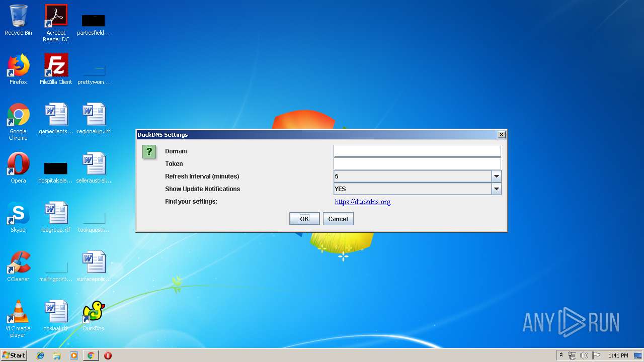Select the tookquesti desktop file

pyautogui.click(x=94, y=221)
